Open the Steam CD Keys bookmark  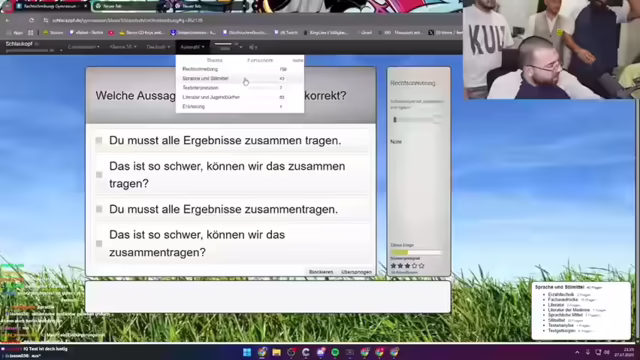click(141, 32)
